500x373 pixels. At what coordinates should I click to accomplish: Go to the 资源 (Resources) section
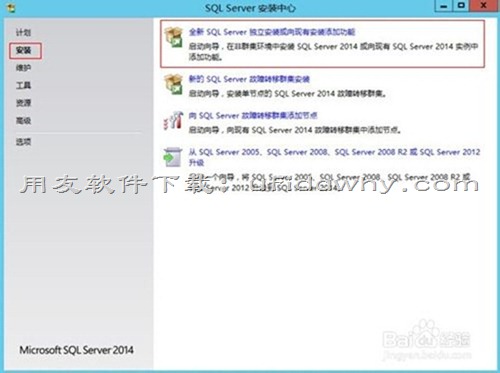pyautogui.click(x=23, y=103)
